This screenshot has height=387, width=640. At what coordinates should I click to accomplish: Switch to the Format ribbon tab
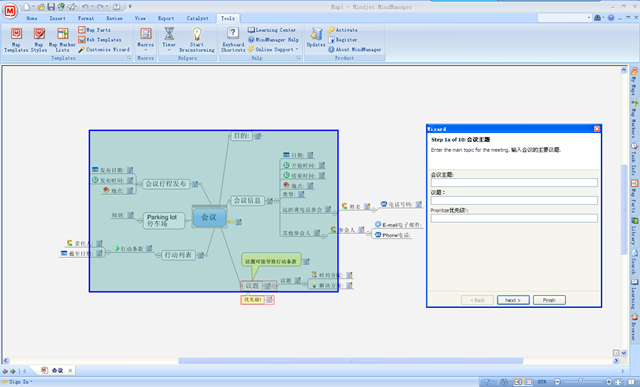pos(86,18)
